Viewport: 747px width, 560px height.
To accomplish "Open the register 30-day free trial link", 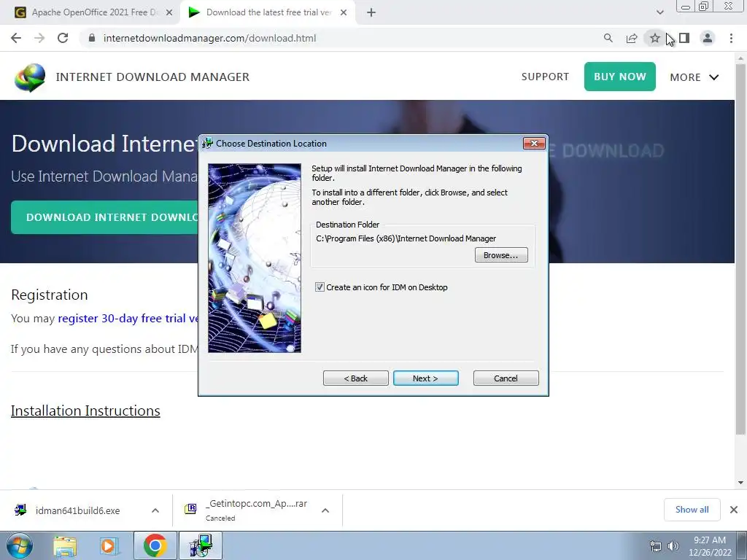I will coord(128,318).
